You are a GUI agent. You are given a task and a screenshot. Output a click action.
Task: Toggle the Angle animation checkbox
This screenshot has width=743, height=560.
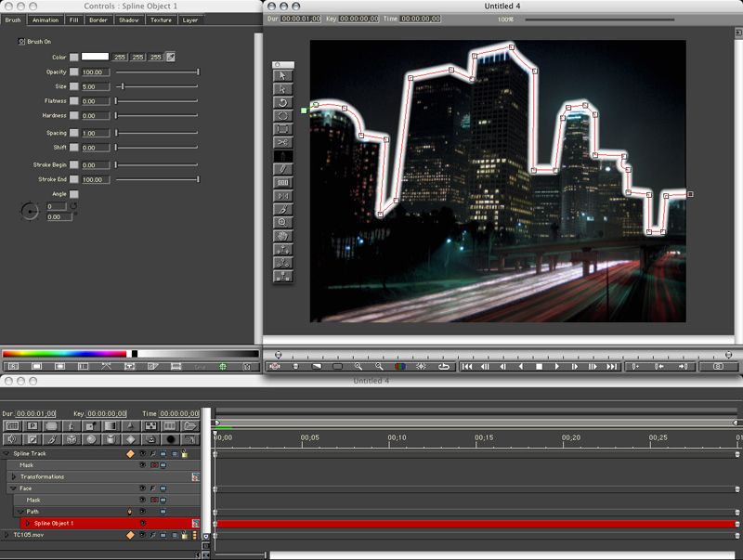tap(74, 194)
